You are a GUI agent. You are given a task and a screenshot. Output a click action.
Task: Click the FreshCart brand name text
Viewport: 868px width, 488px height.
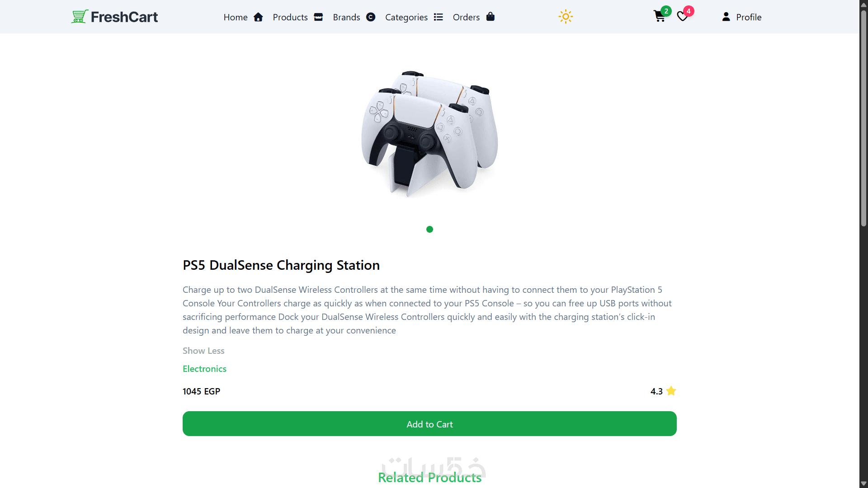[x=124, y=17]
